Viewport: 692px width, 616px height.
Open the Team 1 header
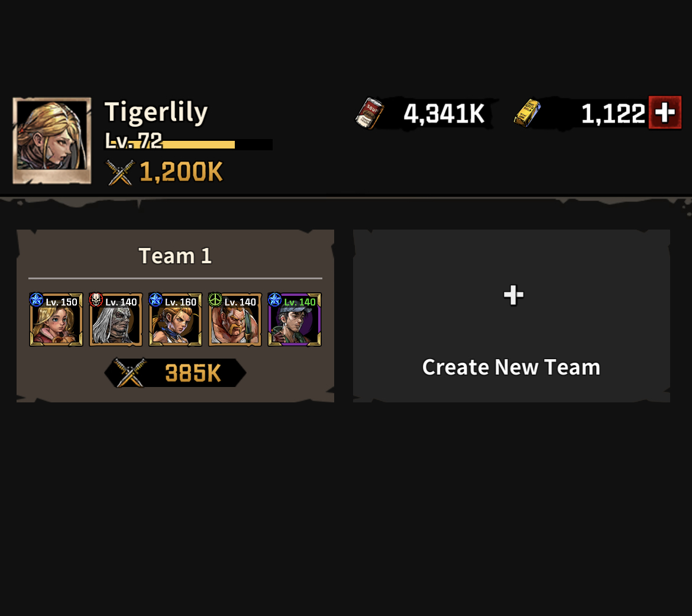pos(175,256)
